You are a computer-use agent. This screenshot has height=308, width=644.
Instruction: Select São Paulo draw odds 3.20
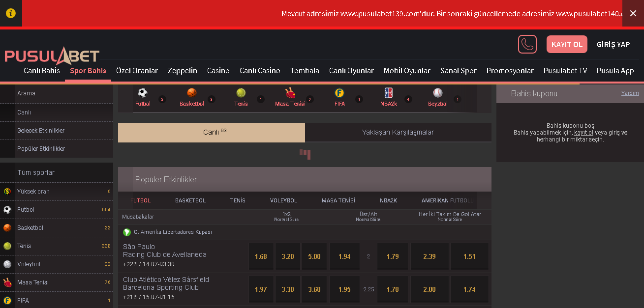[x=288, y=256]
